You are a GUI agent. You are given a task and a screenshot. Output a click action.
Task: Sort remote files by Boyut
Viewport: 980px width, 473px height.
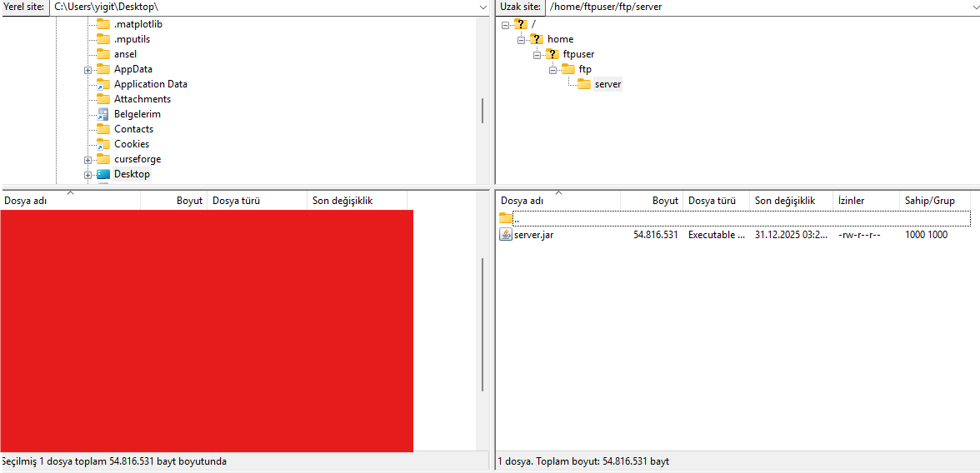pyautogui.click(x=652, y=201)
